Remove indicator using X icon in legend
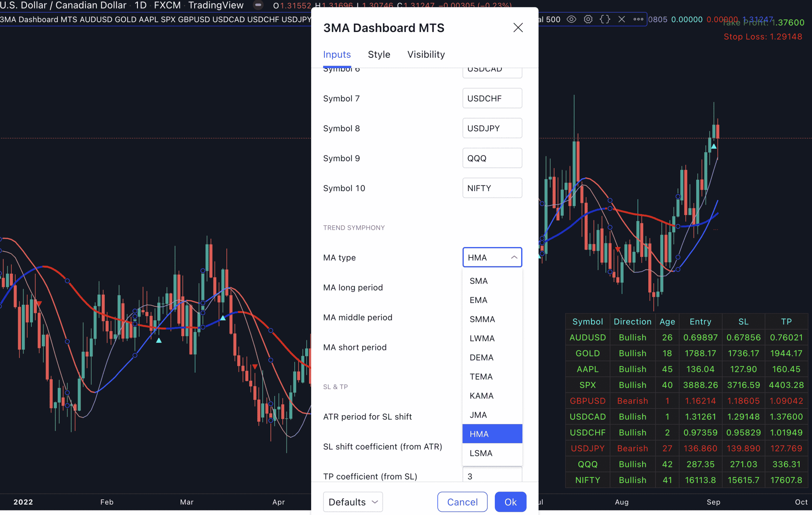The height and width of the screenshot is (515, 812). coord(621,19)
